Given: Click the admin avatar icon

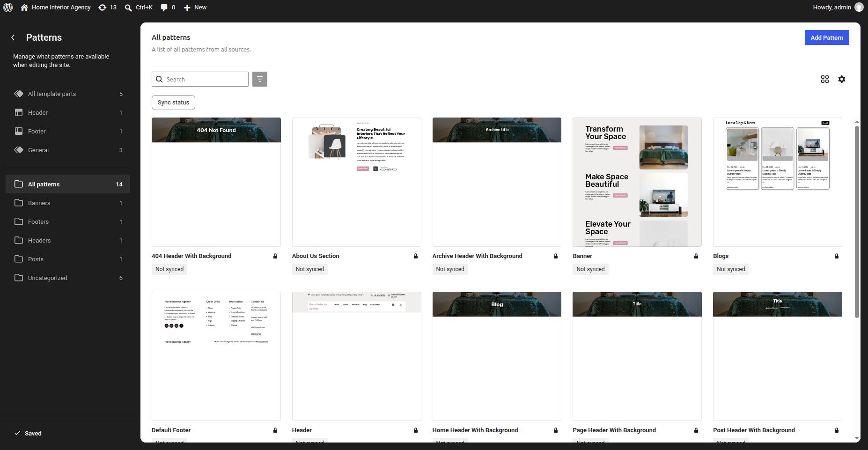Looking at the screenshot, I should click(x=859, y=7).
